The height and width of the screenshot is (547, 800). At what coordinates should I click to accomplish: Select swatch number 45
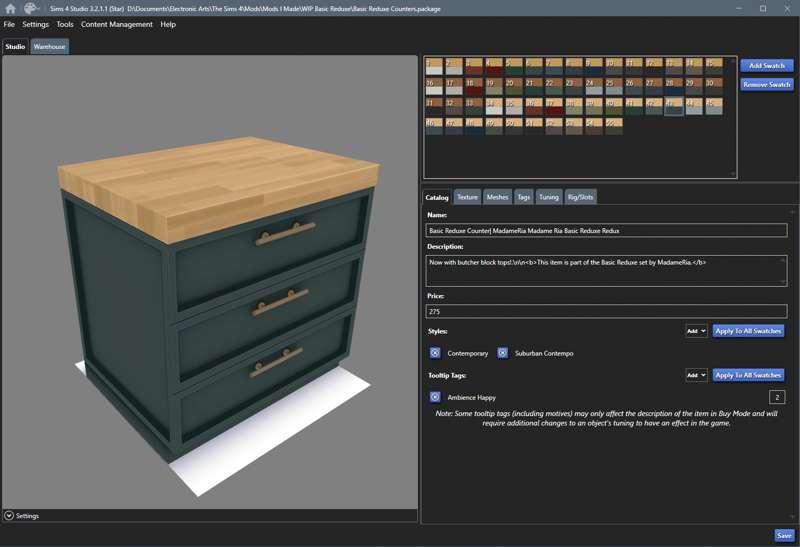tap(714, 106)
